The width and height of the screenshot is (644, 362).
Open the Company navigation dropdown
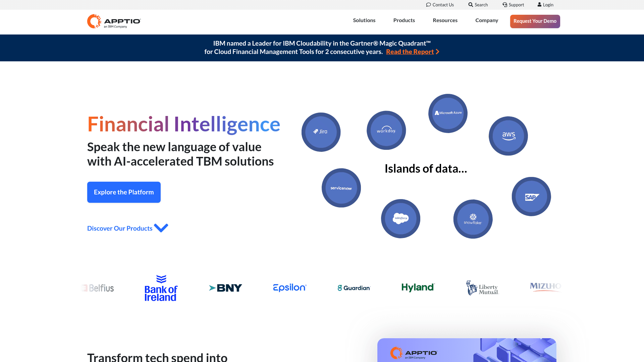[x=487, y=20]
